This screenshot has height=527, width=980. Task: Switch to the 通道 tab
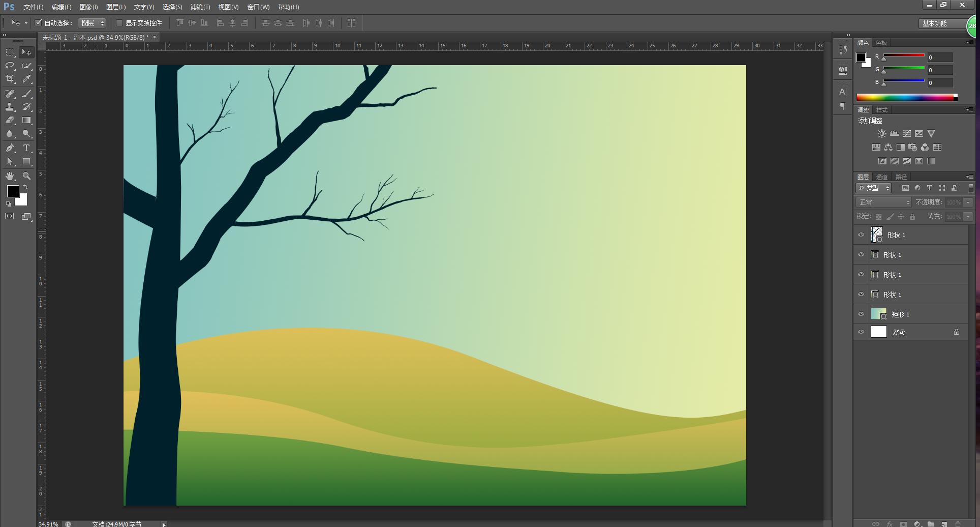tap(881, 177)
